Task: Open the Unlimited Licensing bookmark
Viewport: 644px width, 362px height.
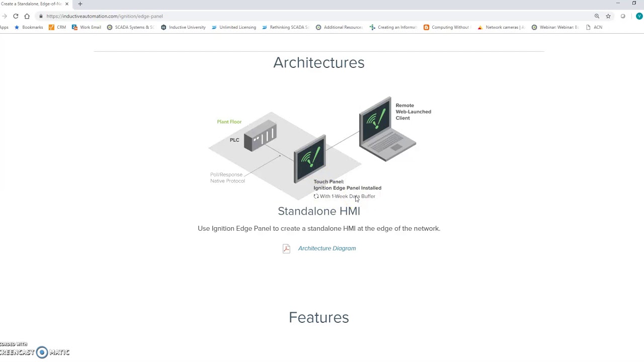Action: (233, 27)
